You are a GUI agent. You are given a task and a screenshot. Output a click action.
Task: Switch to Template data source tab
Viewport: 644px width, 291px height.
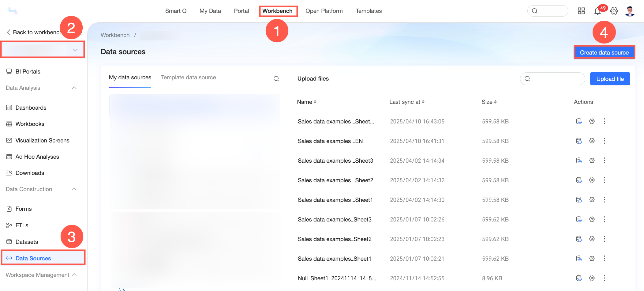click(x=189, y=77)
